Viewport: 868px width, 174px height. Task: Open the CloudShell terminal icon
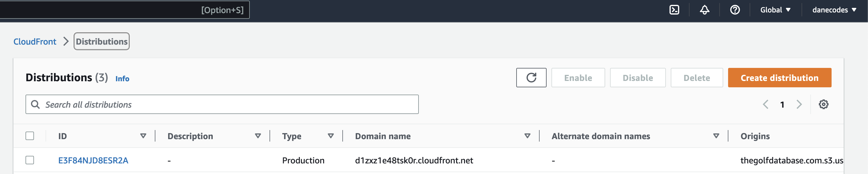(x=674, y=10)
